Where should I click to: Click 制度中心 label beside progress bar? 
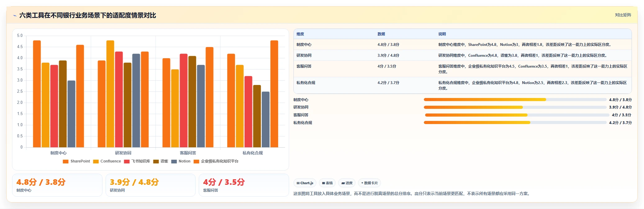301,100
